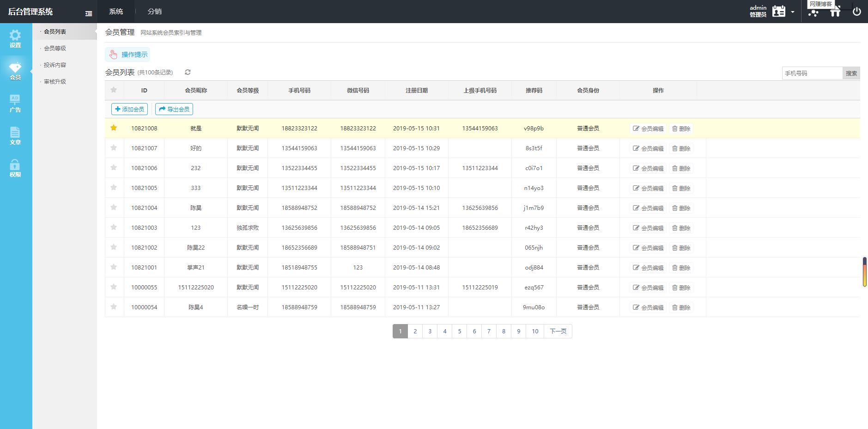Click phone number 13625639856 in 手机号码 column
The image size is (868, 429).
(299, 227)
